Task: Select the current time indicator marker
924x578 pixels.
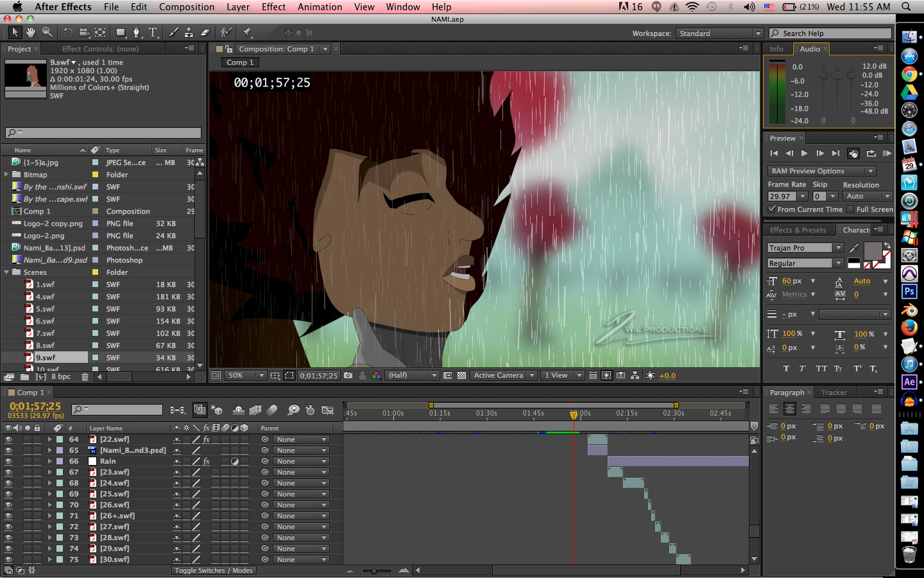Action: pyautogui.click(x=574, y=415)
